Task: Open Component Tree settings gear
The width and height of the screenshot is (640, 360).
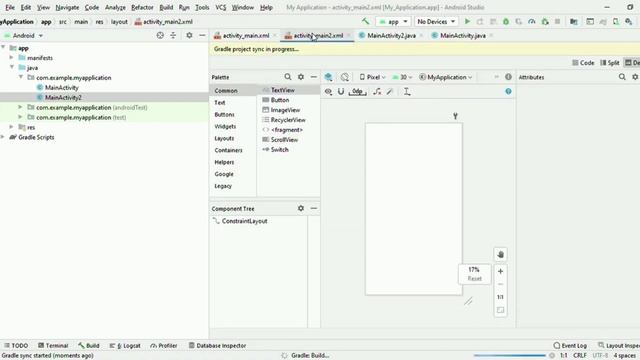Action: (301, 208)
